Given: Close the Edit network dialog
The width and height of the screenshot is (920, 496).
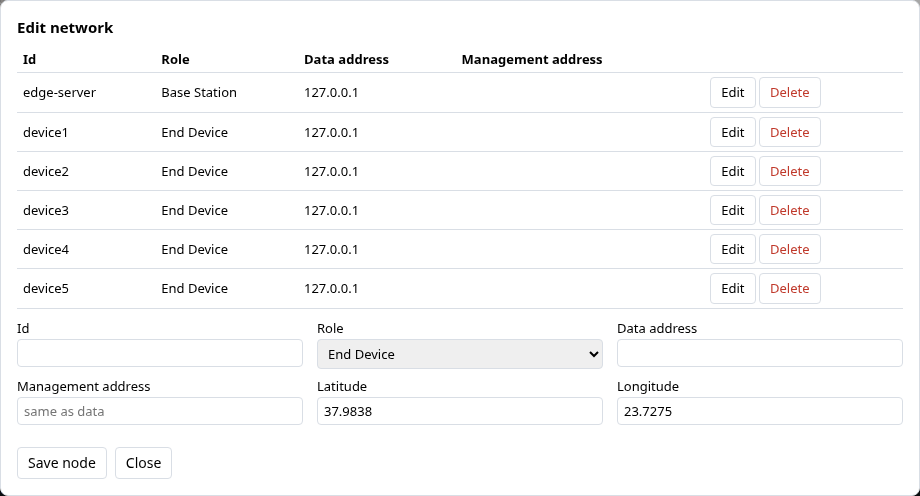Looking at the screenshot, I should click(143, 463).
